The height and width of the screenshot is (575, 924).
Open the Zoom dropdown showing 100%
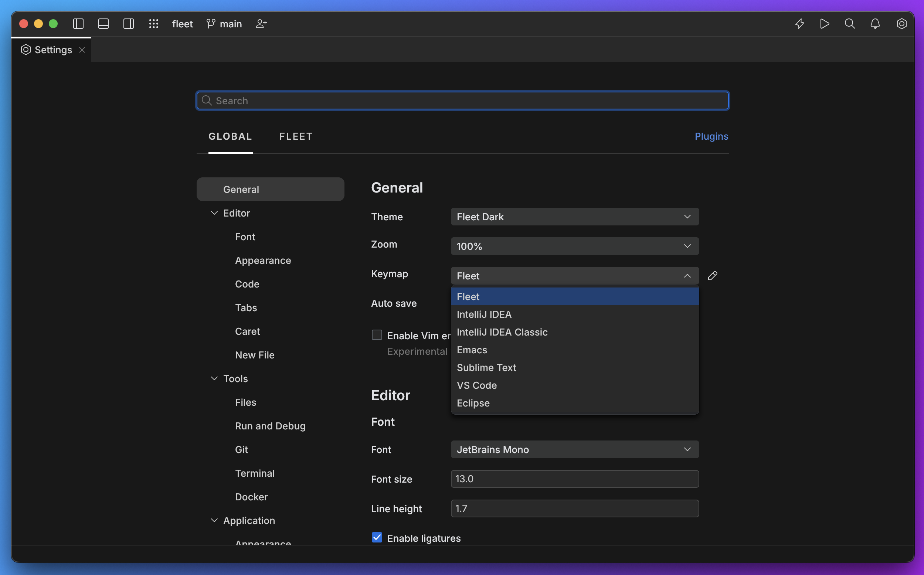pyautogui.click(x=575, y=246)
